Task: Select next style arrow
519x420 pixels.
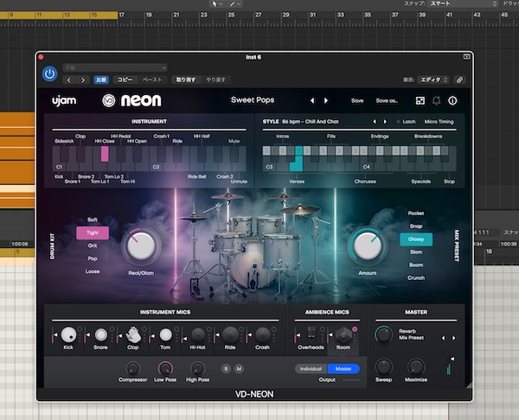Action: pyautogui.click(x=385, y=122)
